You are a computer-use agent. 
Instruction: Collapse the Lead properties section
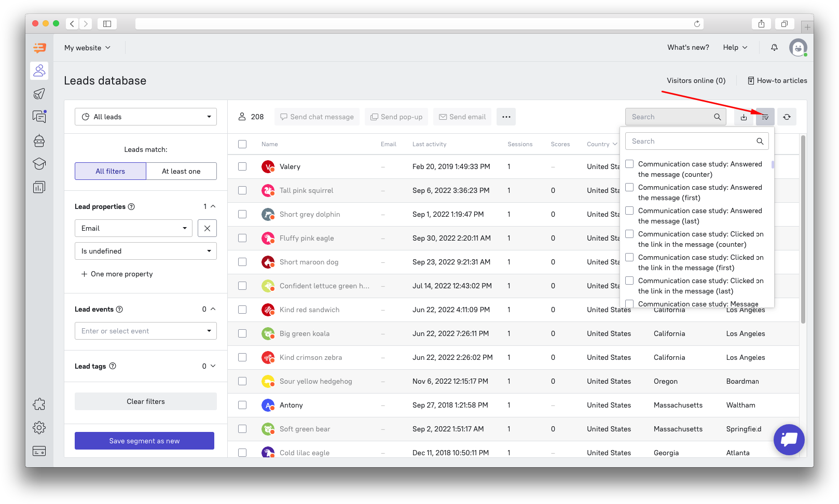click(213, 206)
